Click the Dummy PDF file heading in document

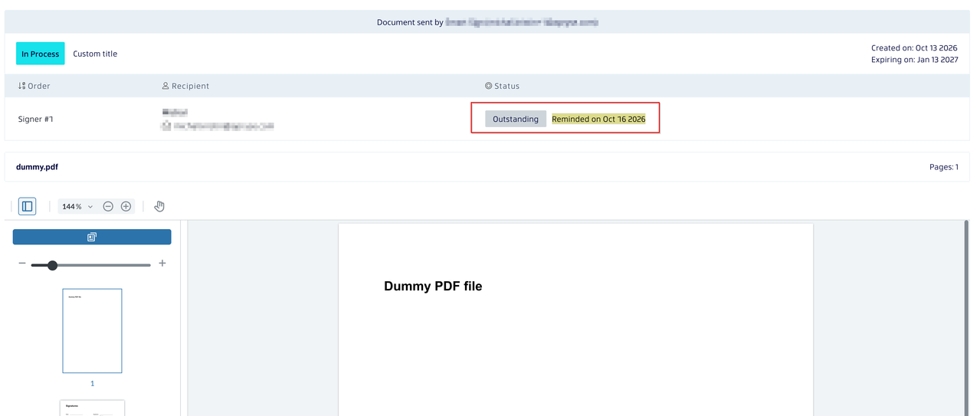433,286
